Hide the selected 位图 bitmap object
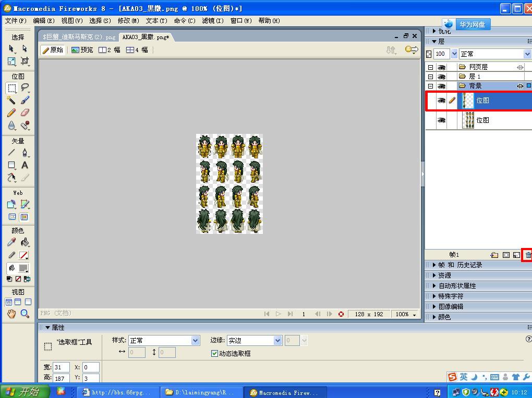 pos(441,101)
